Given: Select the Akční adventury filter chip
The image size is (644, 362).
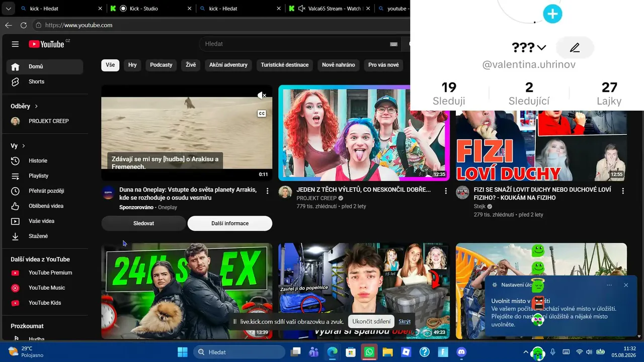Looking at the screenshot, I should point(228,65).
